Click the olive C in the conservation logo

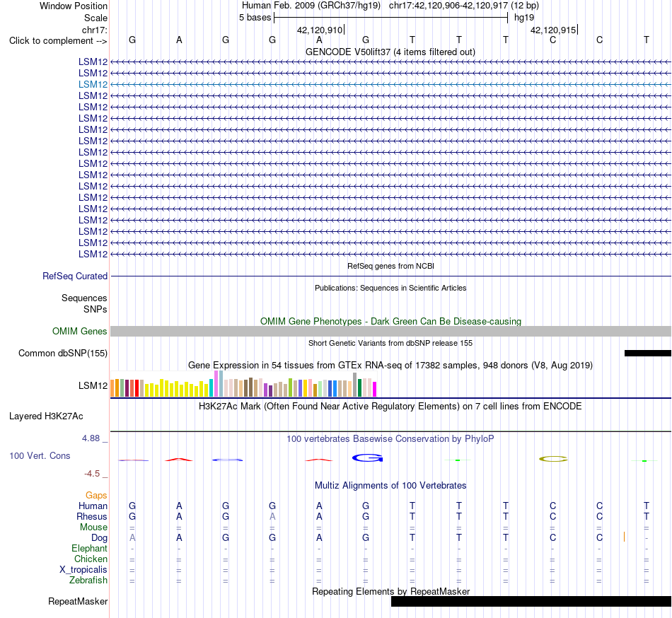coord(553,459)
